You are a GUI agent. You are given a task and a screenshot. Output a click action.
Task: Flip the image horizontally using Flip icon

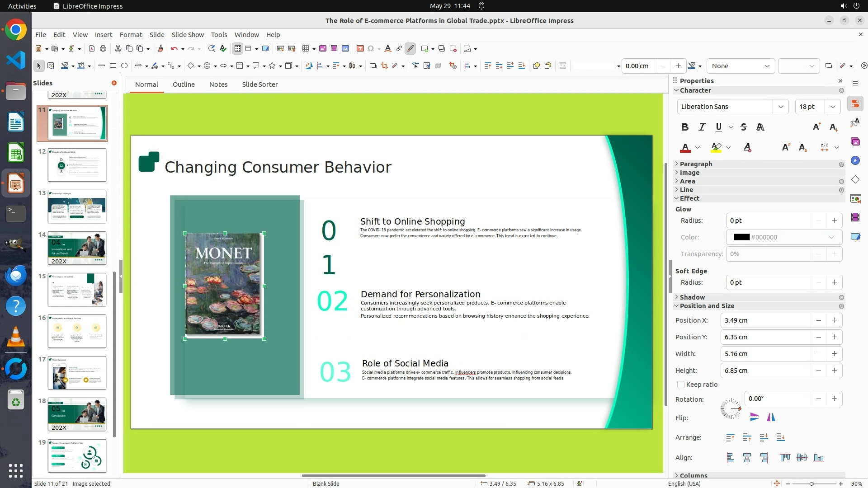pos(771,418)
